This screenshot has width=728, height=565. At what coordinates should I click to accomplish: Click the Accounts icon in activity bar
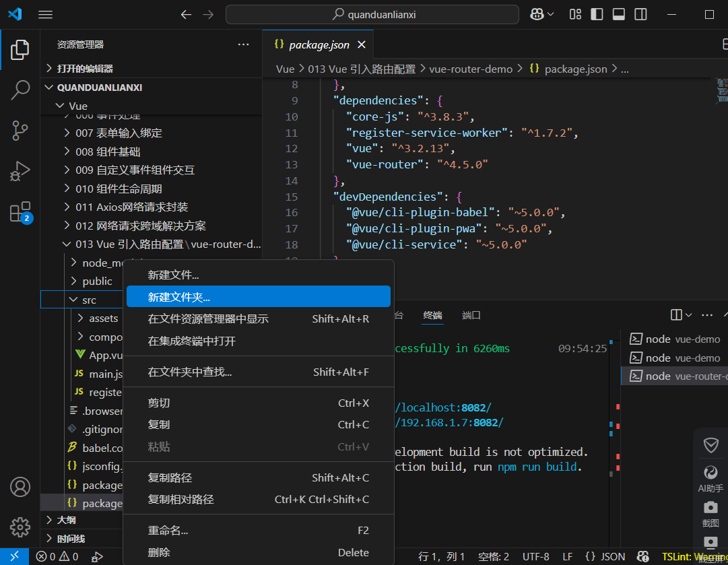click(x=20, y=486)
